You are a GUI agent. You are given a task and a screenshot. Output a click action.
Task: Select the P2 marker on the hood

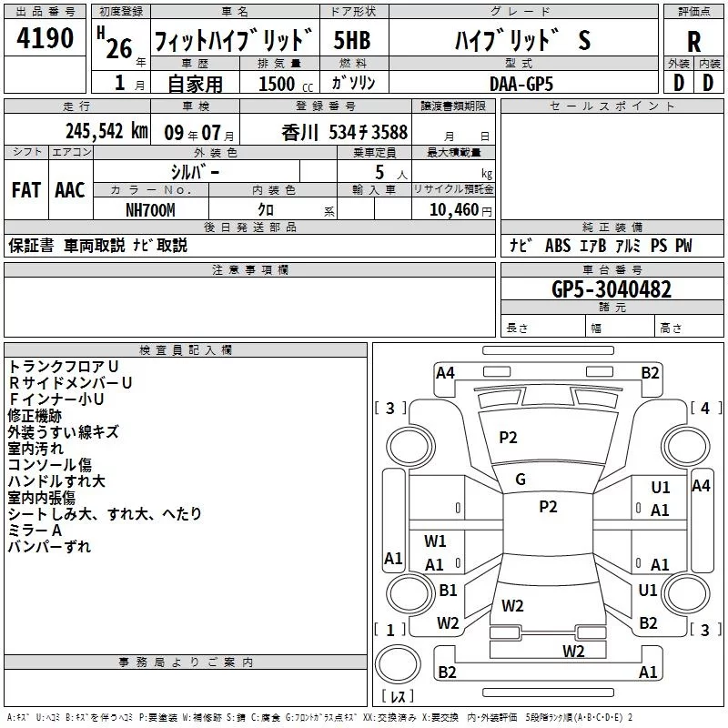[x=508, y=438]
